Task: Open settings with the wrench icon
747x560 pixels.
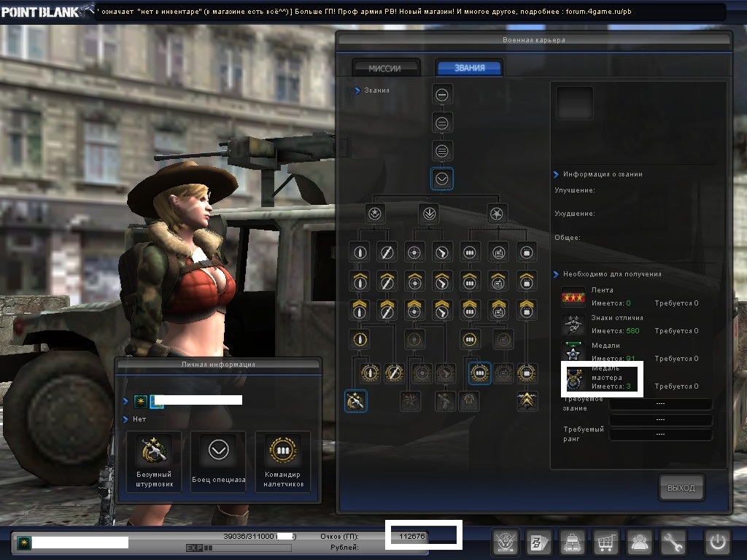Action: pos(672,542)
